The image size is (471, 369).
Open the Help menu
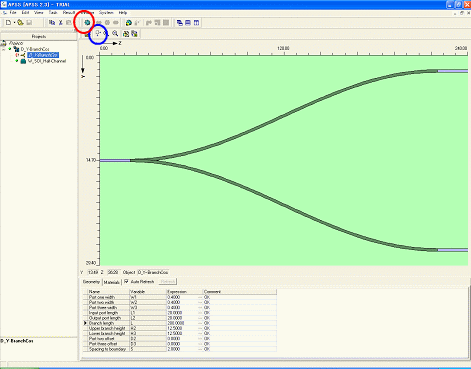(x=123, y=13)
